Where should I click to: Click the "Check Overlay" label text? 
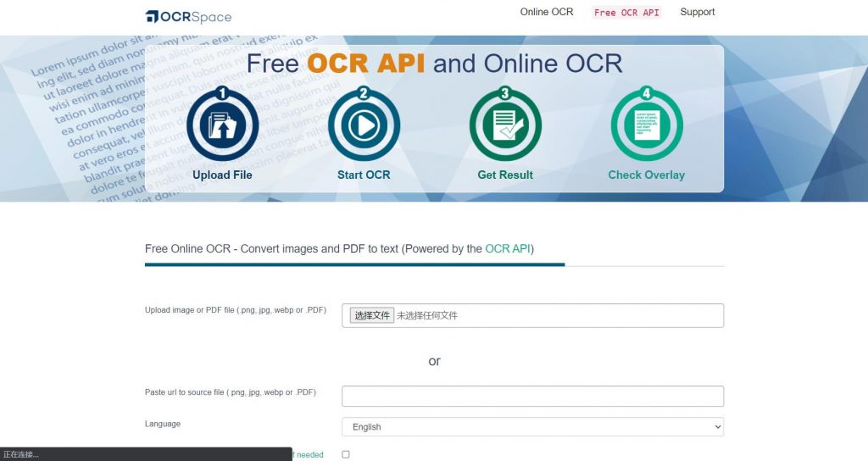[x=646, y=175]
